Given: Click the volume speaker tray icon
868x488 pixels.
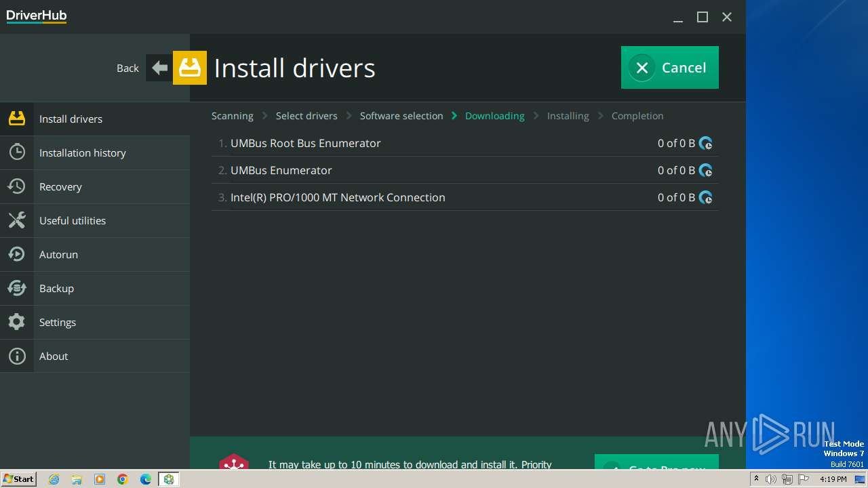Looking at the screenshot, I should [771, 479].
